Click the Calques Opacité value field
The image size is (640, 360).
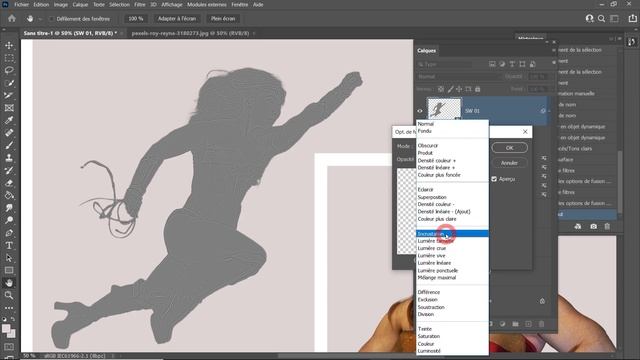click(x=537, y=76)
